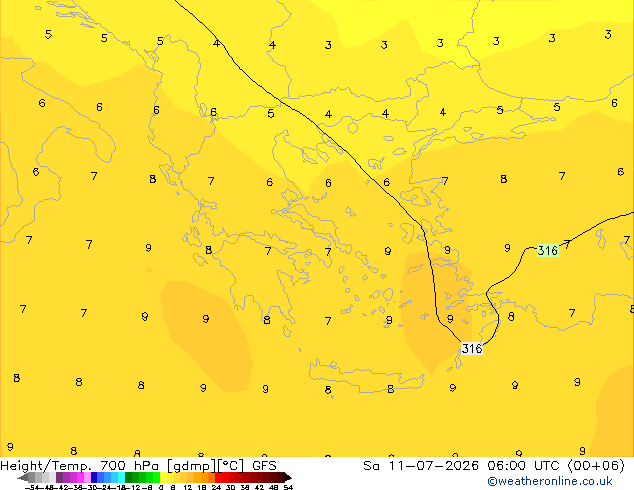Image resolution: width=634 pixels, height=490 pixels.
Task: Click the 'Sa 11-07-2026 06:00 UTC' timestamp
Action: pyautogui.click(x=463, y=466)
